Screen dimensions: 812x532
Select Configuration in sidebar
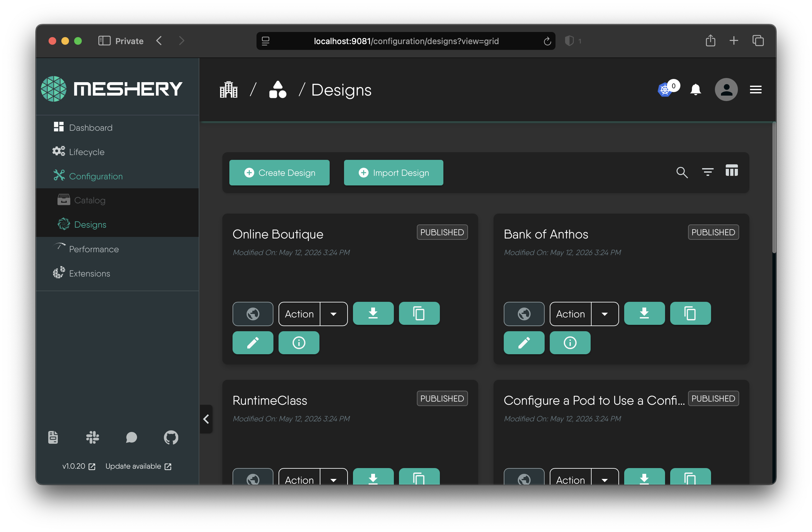point(117,176)
